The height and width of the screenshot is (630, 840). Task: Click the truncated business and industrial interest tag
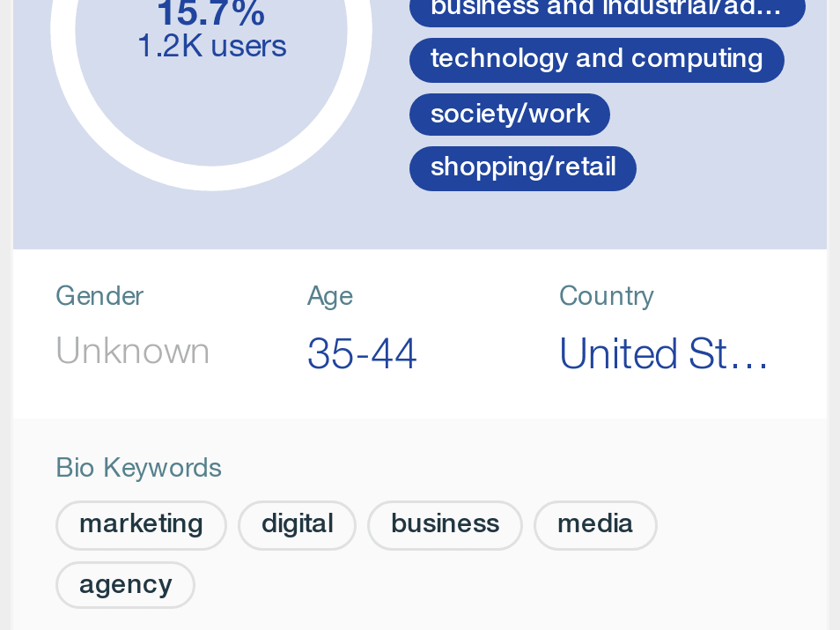607,11
